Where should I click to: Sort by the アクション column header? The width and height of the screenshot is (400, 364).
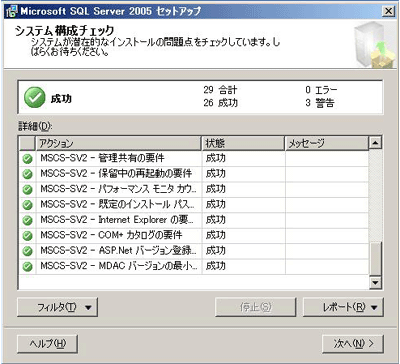[x=118, y=143]
